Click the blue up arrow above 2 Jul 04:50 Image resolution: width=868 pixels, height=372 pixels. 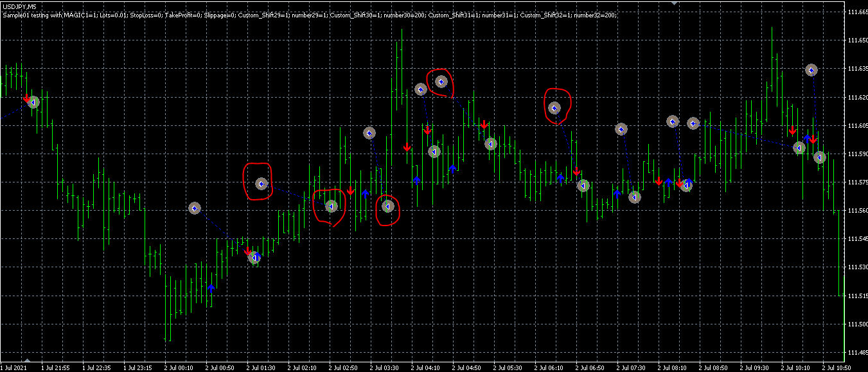click(x=452, y=168)
